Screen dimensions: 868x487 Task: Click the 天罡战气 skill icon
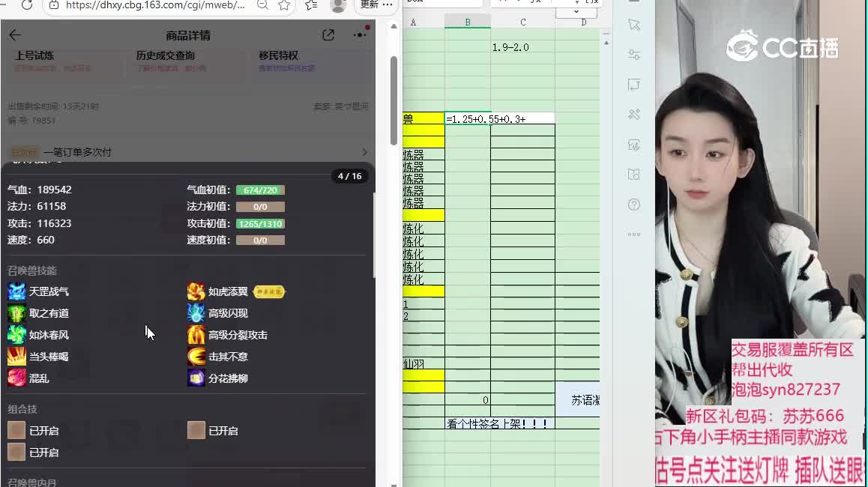[16, 291]
